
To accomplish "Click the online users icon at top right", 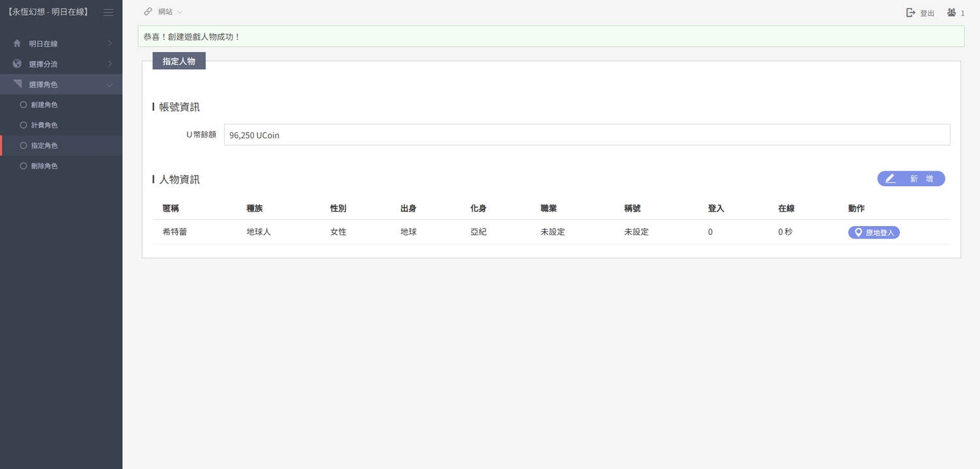I will pyautogui.click(x=952, y=12).
